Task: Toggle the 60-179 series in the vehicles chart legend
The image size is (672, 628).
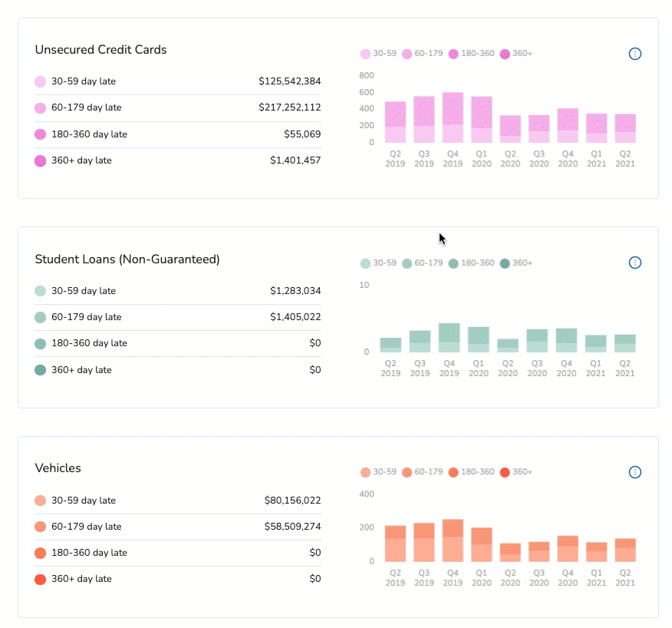Action: click(x=423, y=472)
